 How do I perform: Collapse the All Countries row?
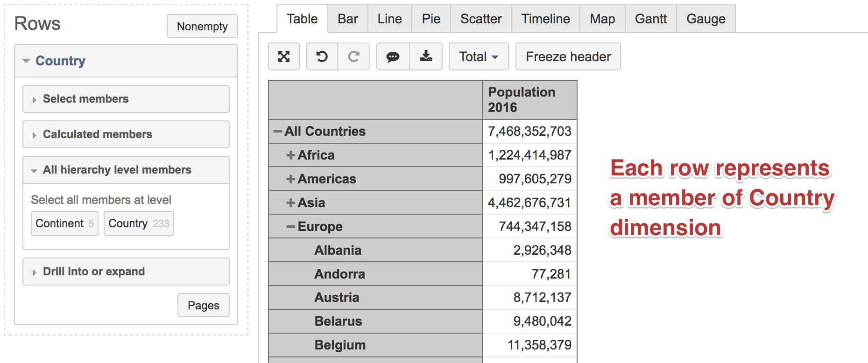[x=278, y=132]
